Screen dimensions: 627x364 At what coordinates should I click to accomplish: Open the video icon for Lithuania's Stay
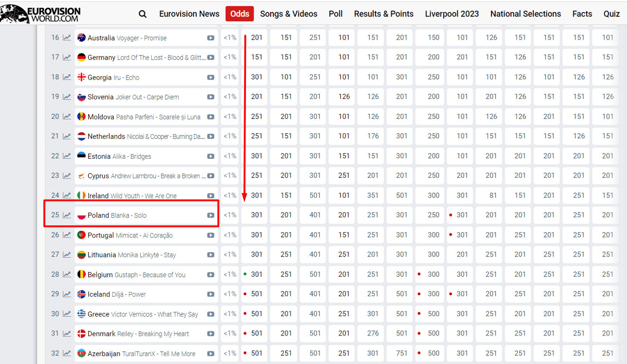tap(210, 255)
